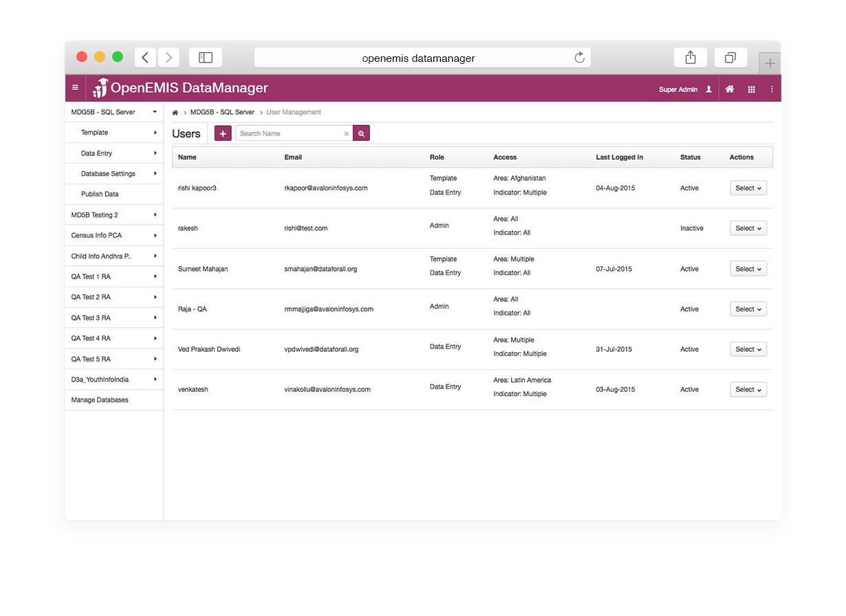Show all browser tabs overview
The height and width of the screenshot is (616, 846).
tap(730, 58)
